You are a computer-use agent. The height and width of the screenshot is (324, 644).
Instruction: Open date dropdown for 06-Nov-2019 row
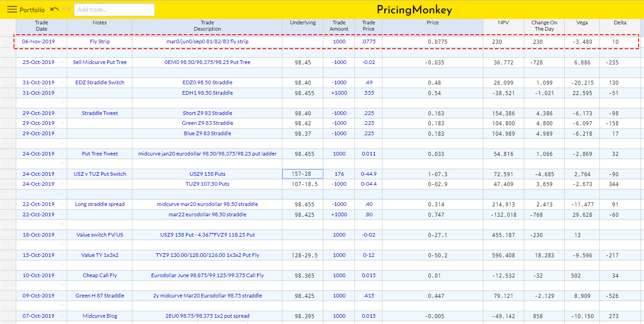click(x=62, y=41)
